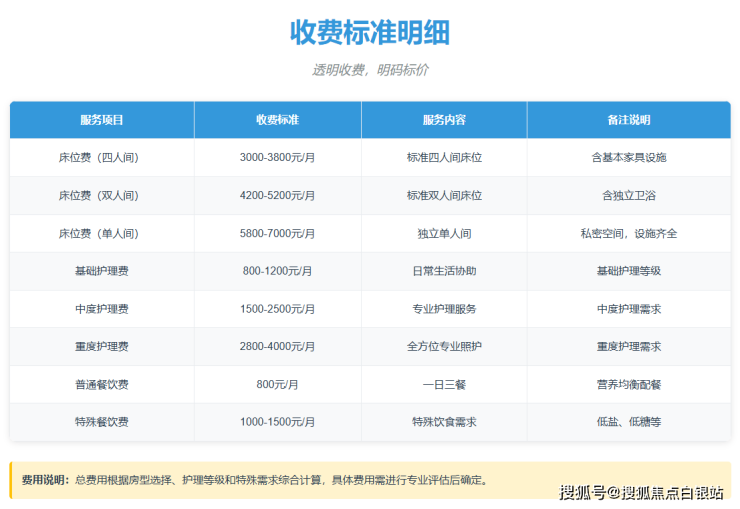This screenshot has height=509, width=740.
Task: Click the 透明收费，明码标价 subtitle
Action: pos(370,71)
